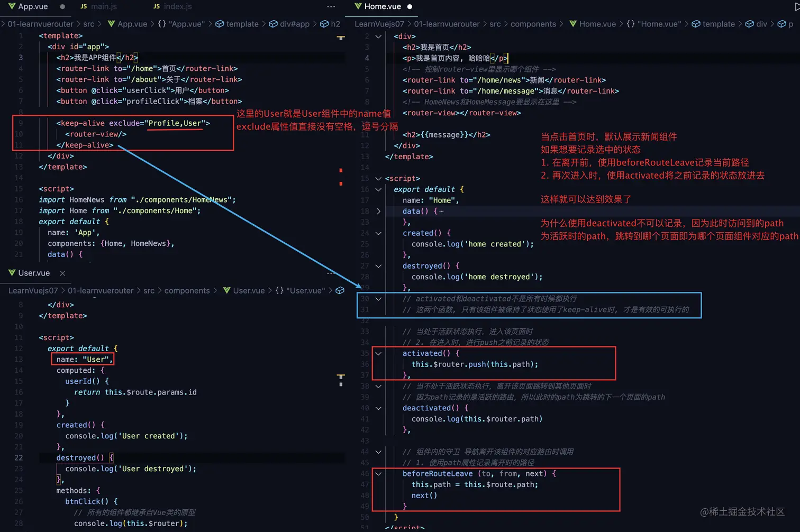Viewport: 800px width, 532px height.
Task: Collapse the comment fold on Home.vue line 30
Action: (x=378, y=299)
